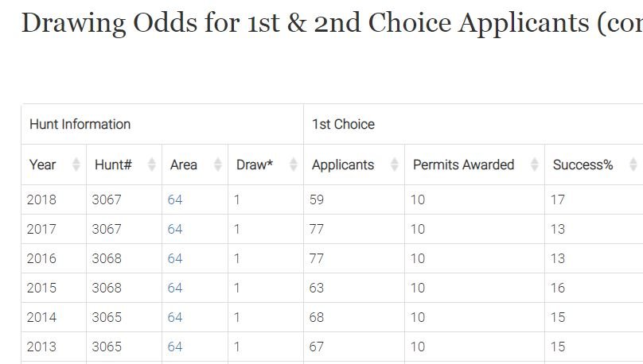This screenshot has height=364, width=643.
Task: Follow Area 64 link for 2016
Action: (175, 258)
